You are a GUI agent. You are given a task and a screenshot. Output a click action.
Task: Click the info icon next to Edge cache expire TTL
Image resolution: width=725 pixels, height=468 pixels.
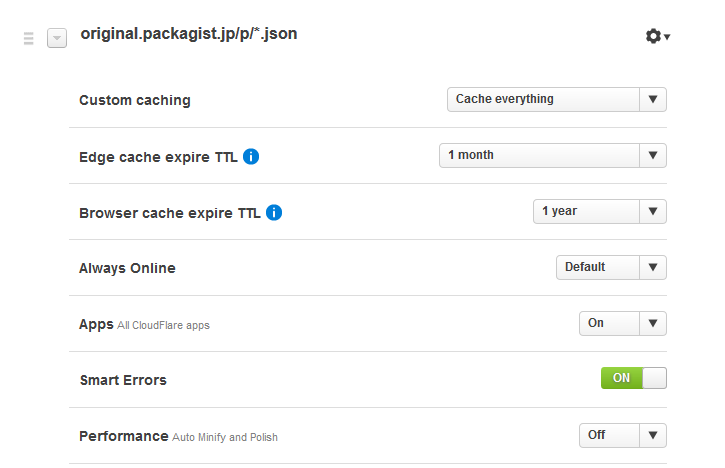251,156
